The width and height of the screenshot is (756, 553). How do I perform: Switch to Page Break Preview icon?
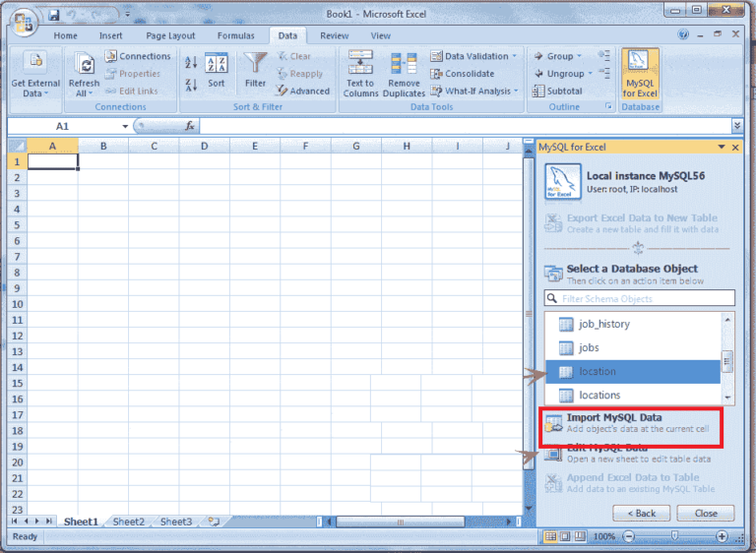(580, 536)
